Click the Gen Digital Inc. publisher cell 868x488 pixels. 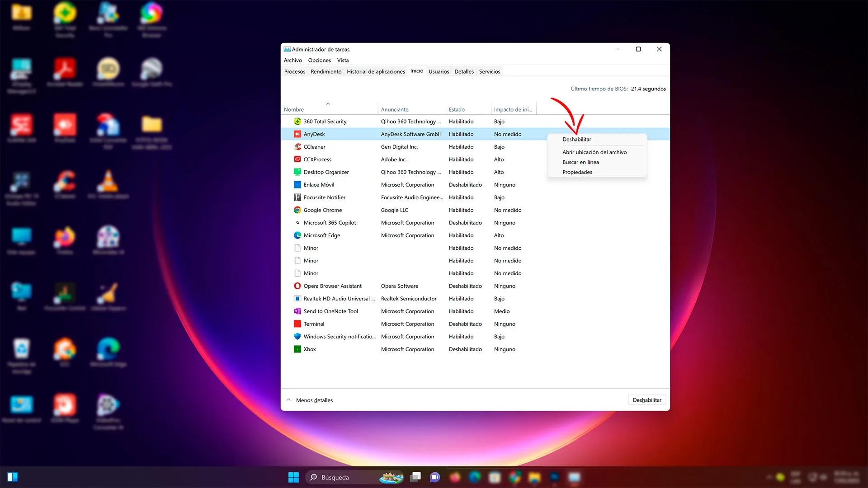[x=399, y=147]
